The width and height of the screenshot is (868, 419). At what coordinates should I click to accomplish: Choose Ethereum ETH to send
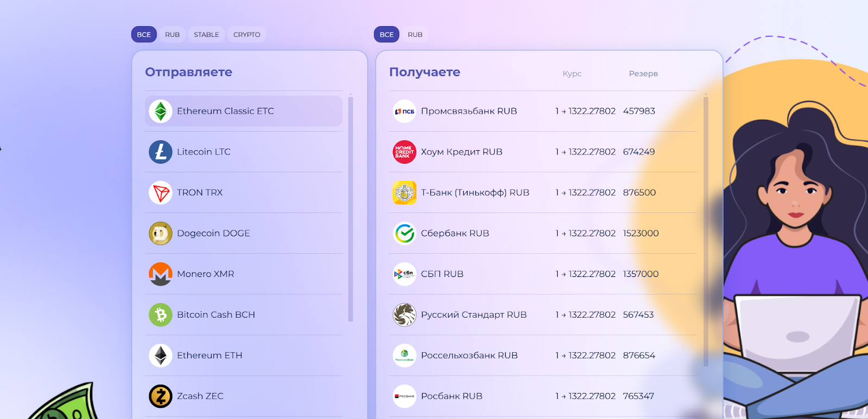244,356
